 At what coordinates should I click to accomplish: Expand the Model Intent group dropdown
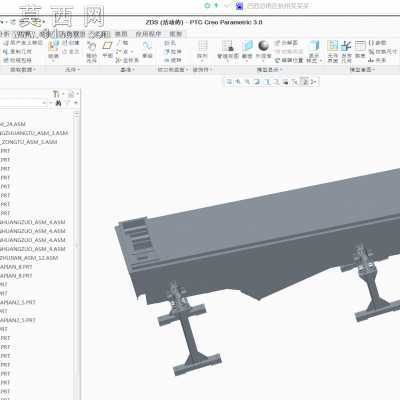[x=362, y=69]
